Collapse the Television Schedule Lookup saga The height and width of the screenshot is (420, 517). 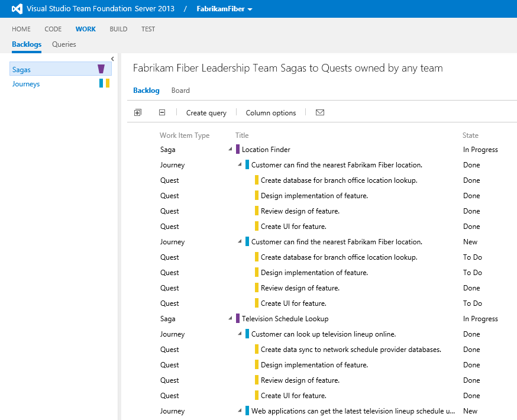coord(230,319)
